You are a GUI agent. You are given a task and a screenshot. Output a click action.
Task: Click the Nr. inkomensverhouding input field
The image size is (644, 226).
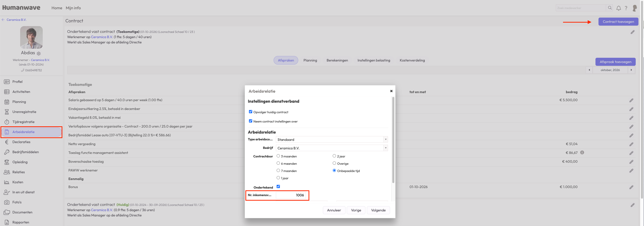(x=291, y=195)
